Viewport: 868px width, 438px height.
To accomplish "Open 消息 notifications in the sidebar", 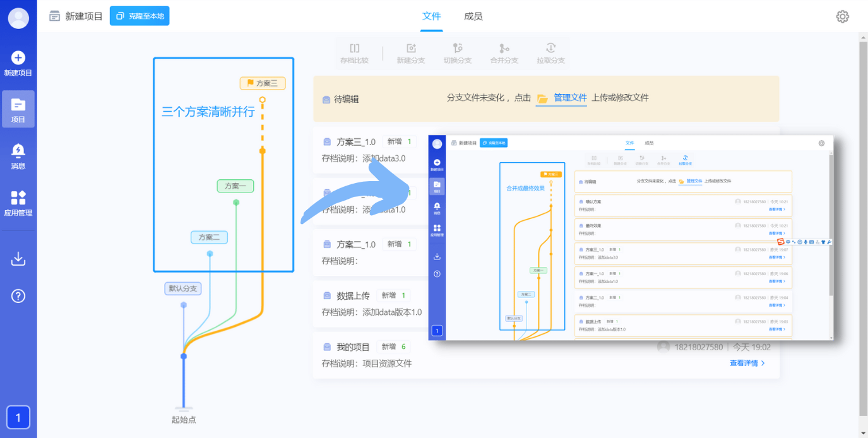I will (x=18, y=153).
